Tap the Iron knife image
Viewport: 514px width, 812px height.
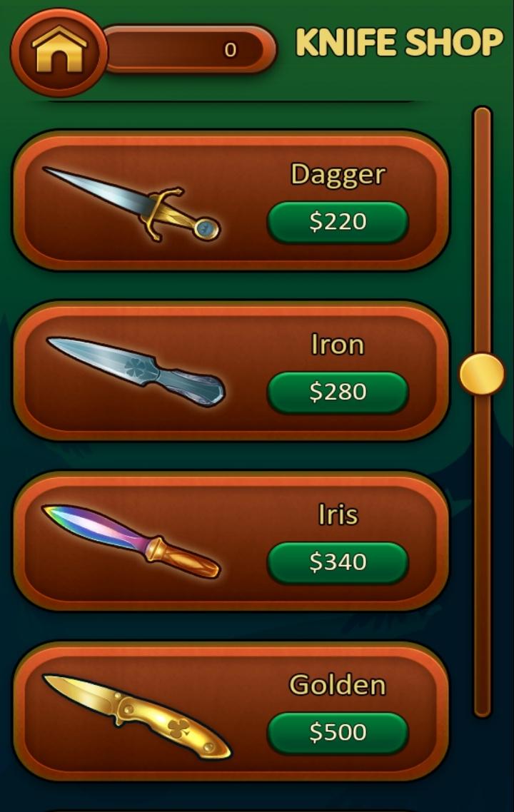pos(136,371)
